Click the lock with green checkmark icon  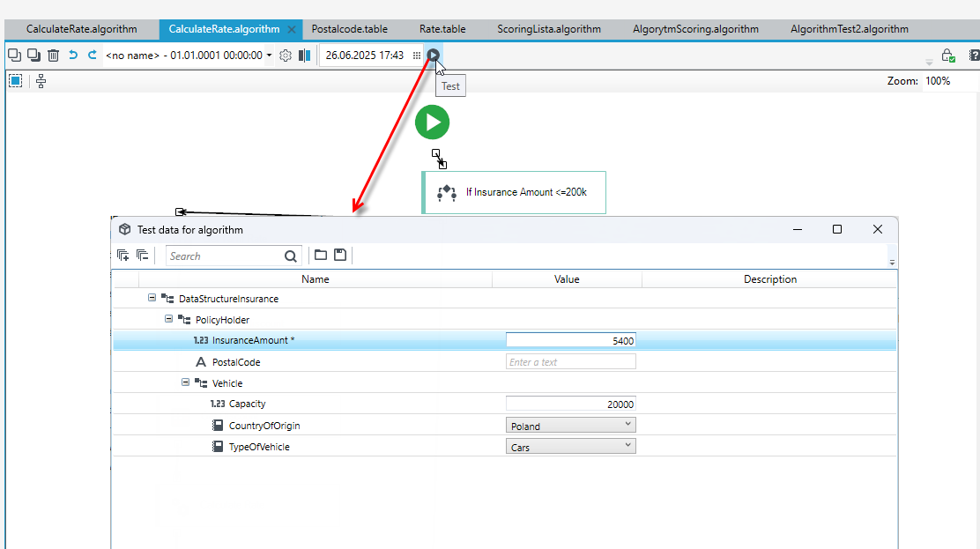[948, 56]
